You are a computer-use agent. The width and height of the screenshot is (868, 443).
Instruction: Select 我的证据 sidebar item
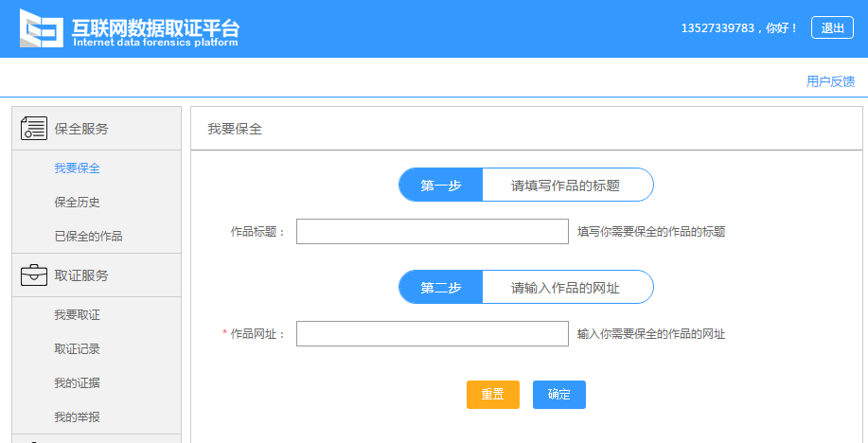pos(77,382)
